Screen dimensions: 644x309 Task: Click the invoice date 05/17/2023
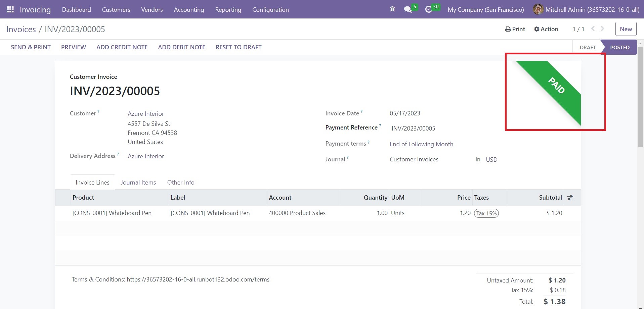[x=405, y=113]
